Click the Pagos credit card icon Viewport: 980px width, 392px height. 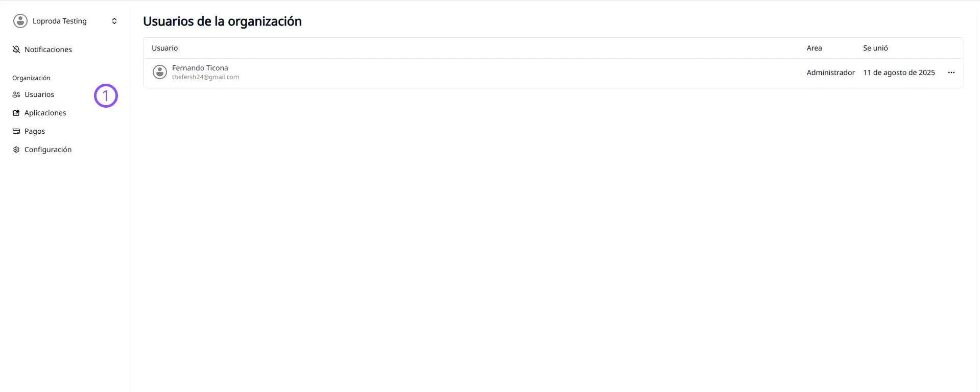tap(16, 131)
